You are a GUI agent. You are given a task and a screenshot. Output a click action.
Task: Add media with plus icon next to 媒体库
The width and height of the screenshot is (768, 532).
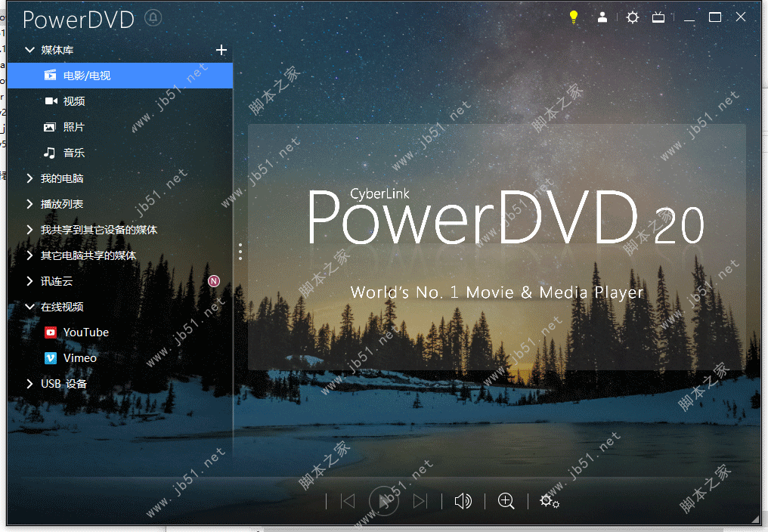point(221,50)
